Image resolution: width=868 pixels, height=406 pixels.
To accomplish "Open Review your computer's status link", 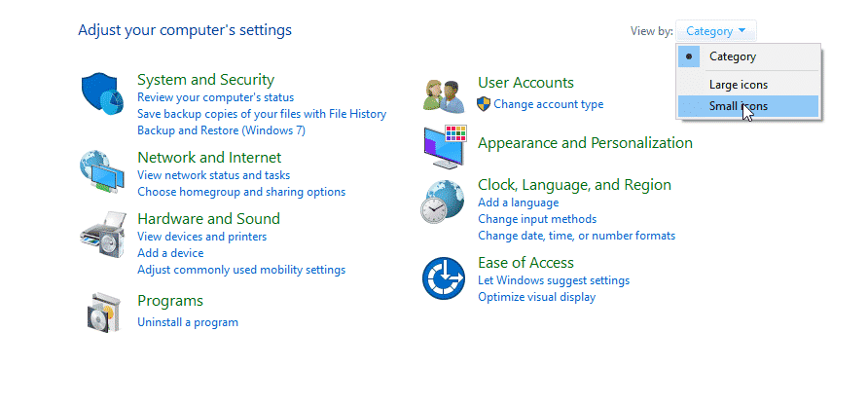I will pos(215,97).
